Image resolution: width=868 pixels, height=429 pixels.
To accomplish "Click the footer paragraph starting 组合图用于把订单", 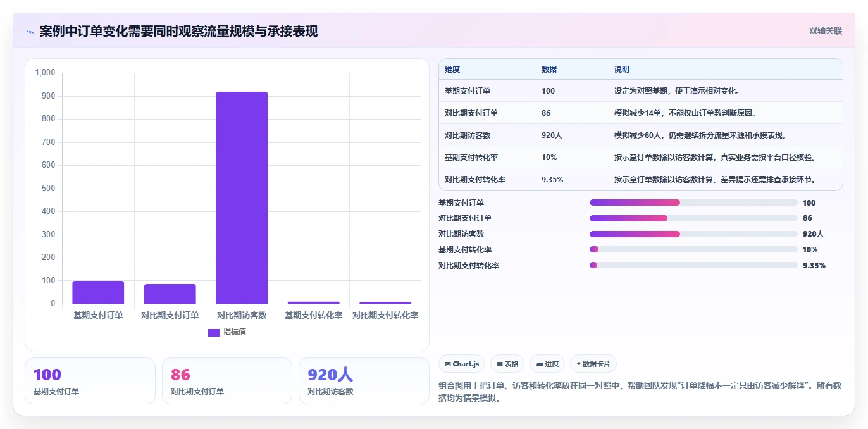I will [x=640, y=392].
